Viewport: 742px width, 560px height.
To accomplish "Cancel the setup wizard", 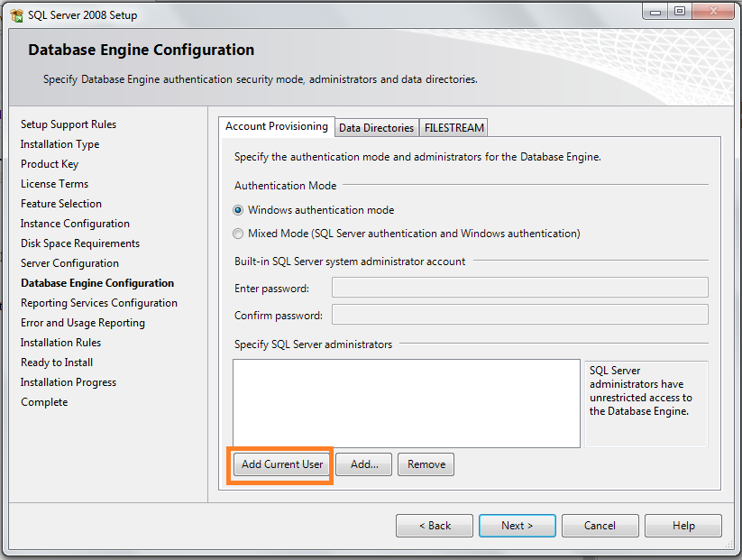I will click(600, 526).
